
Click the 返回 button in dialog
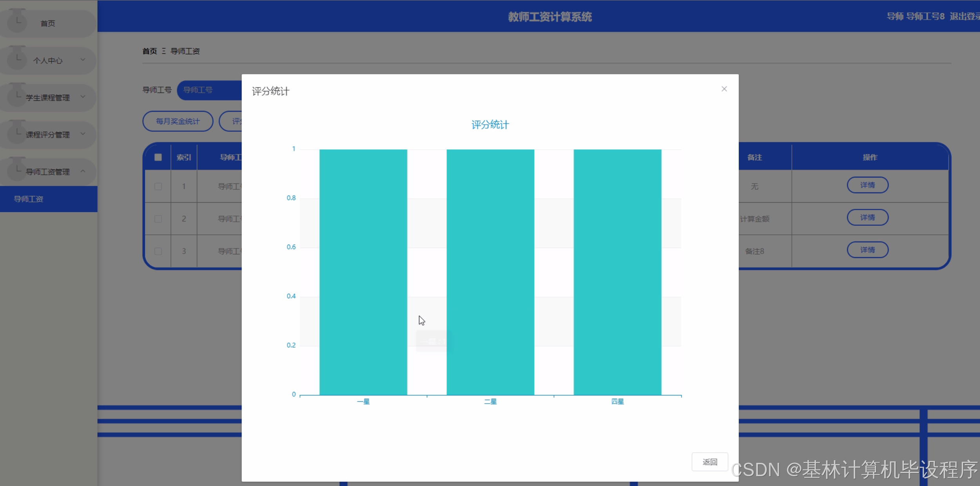click(710, 462)
